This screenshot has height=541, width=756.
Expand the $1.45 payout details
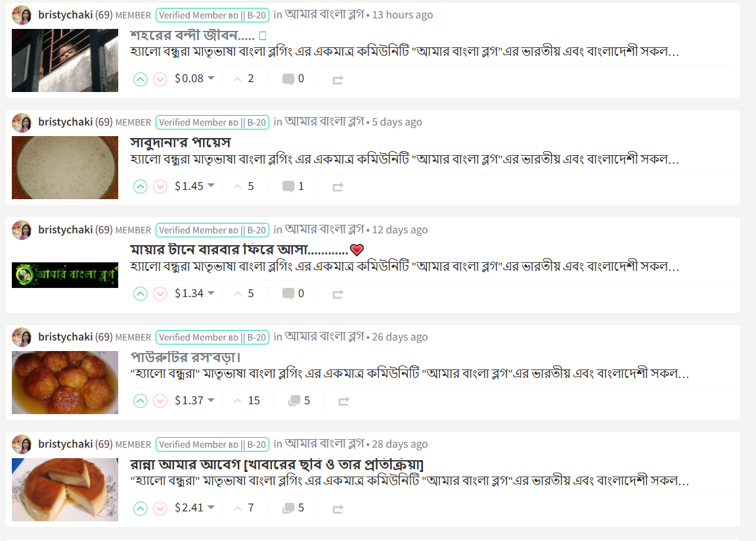[x=211, y=186]
